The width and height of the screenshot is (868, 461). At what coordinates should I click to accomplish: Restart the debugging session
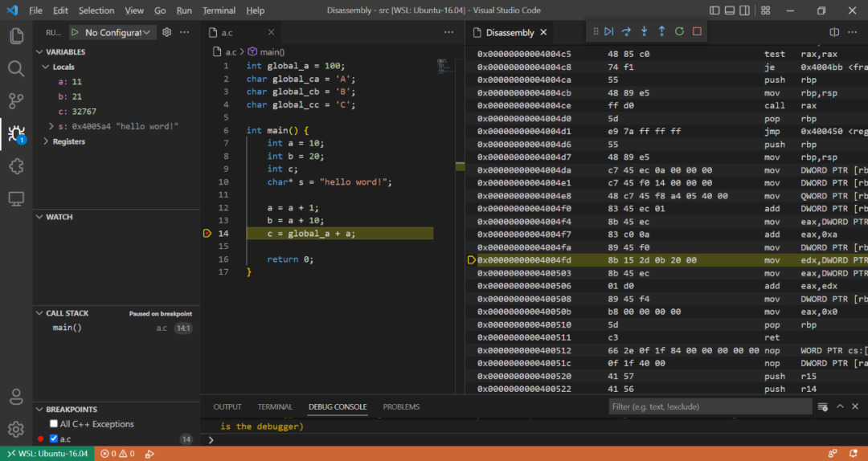(679, 31)
